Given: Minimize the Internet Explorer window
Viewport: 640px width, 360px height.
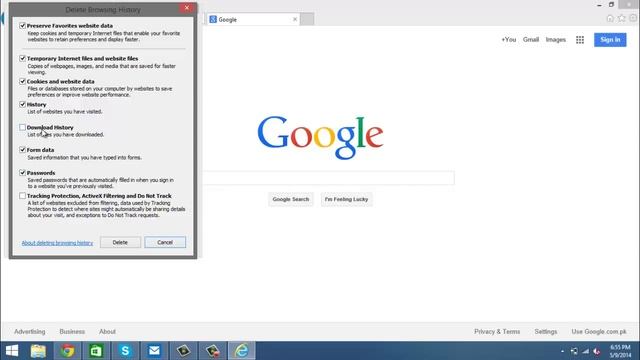Looking at the screenshot, I should (599, 5).
